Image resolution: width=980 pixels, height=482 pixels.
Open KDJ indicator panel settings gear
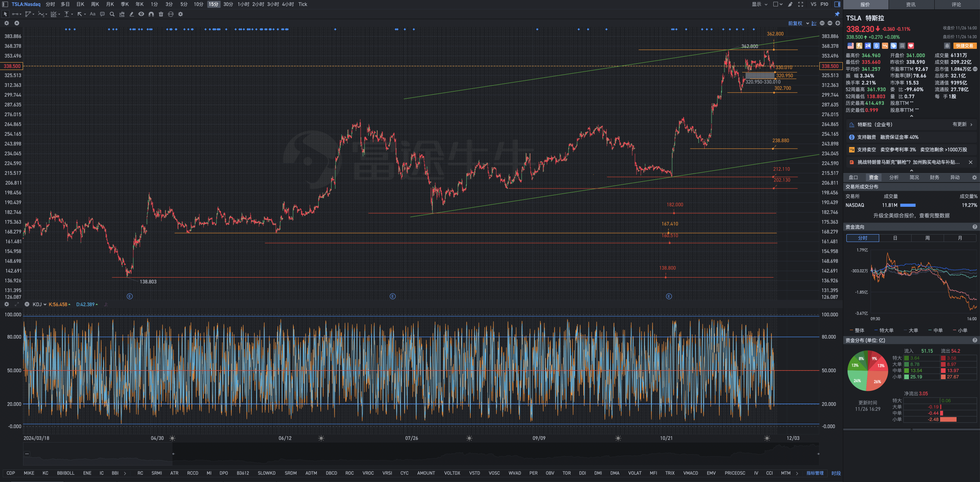point(7,304)
